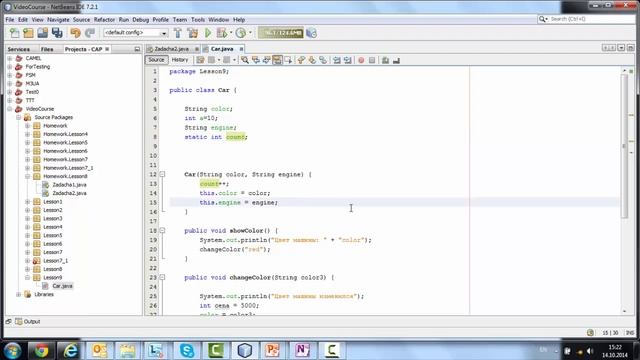The height and width of the screenshot is (360, 640).
Task: Switch to the Files panel tab
Action: (x=47, y=49)
